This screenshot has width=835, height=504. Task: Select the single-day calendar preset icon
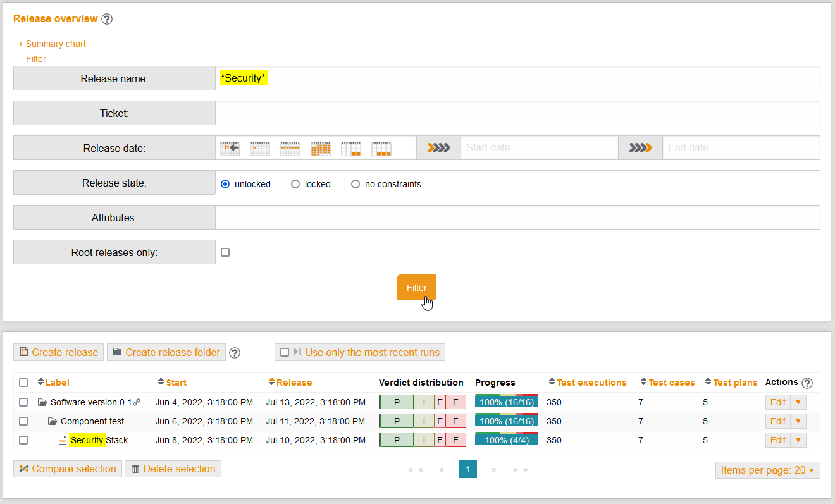coord(259,147)
